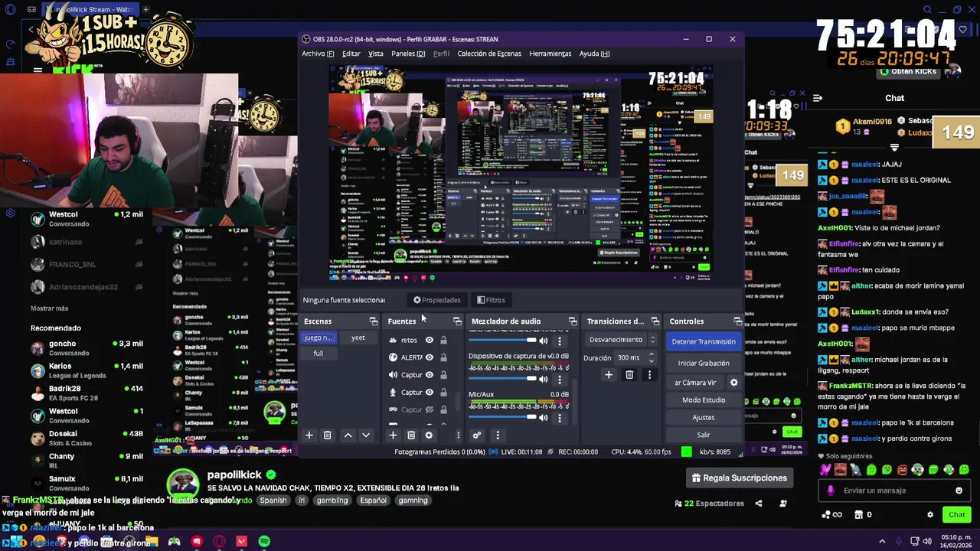The height and width of the screenshot is (551, 980).
Task: Select the yeet scene
Action: (358, 337)
